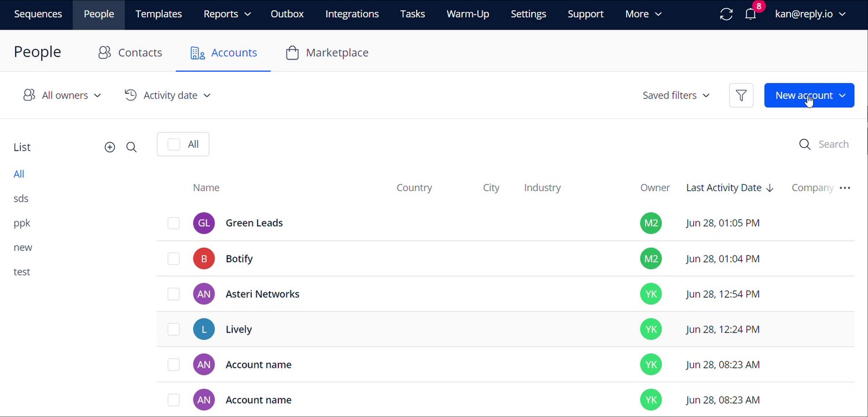Click the YK owner badge for Asteri Networks
This screenshot has width=868, height=417.
pyautogui.click(x=651, y=294)
